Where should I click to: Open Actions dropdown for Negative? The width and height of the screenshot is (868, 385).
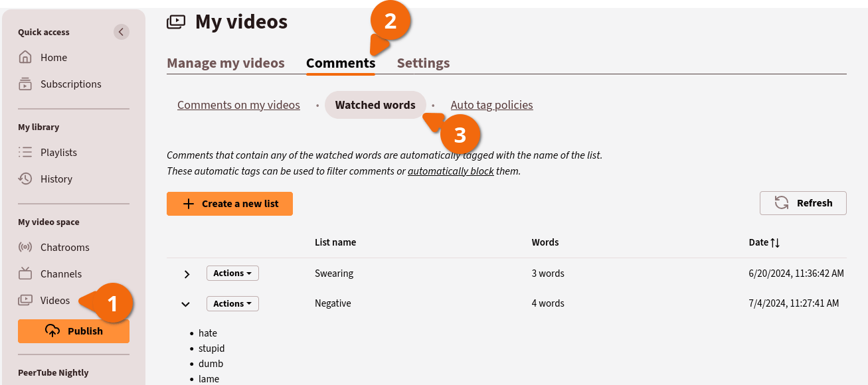pos(232,303)
